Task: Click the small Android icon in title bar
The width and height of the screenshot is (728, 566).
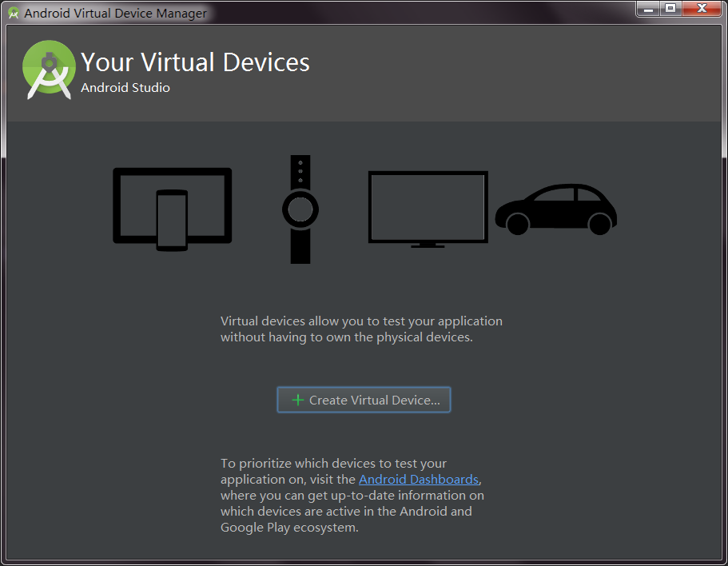Action: pyautogui.click(x=14, y=13)
